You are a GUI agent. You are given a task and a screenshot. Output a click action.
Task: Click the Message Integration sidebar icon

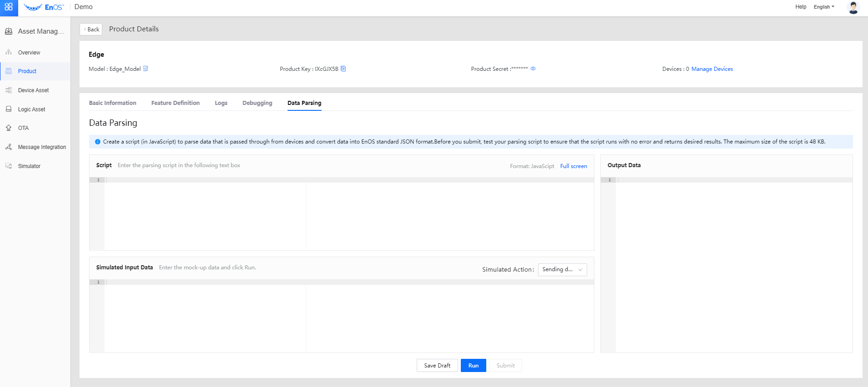(x=9, y=147)
